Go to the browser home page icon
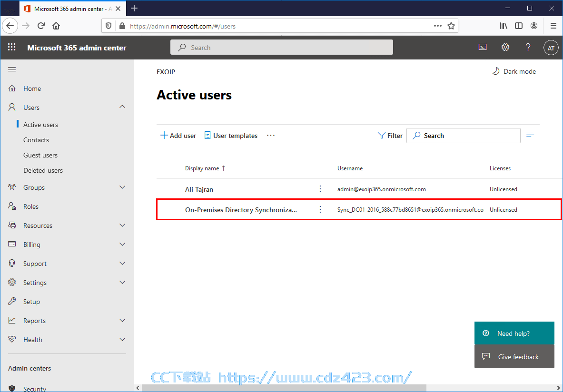563x392 pixels. [56, 26]
